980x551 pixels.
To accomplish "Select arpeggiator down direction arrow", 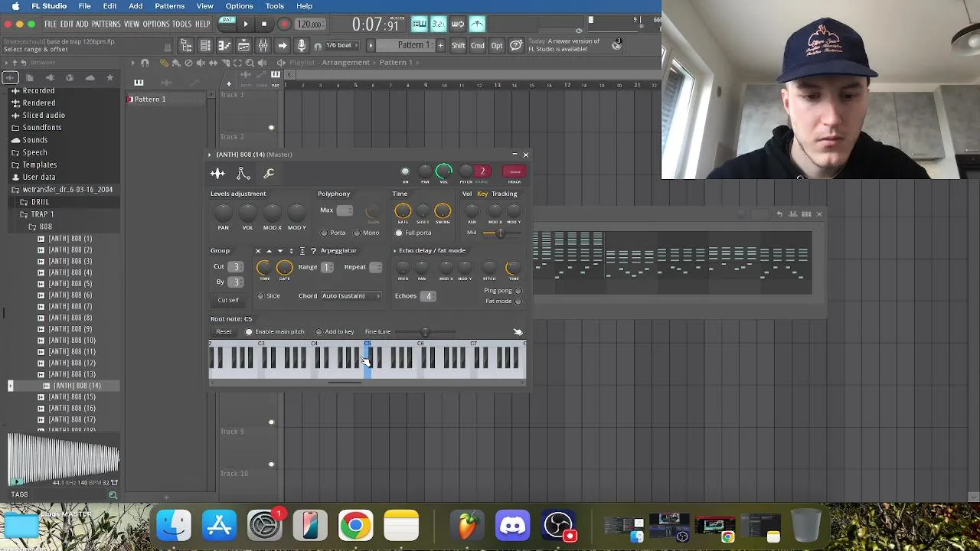I will [x=279, y=251].
